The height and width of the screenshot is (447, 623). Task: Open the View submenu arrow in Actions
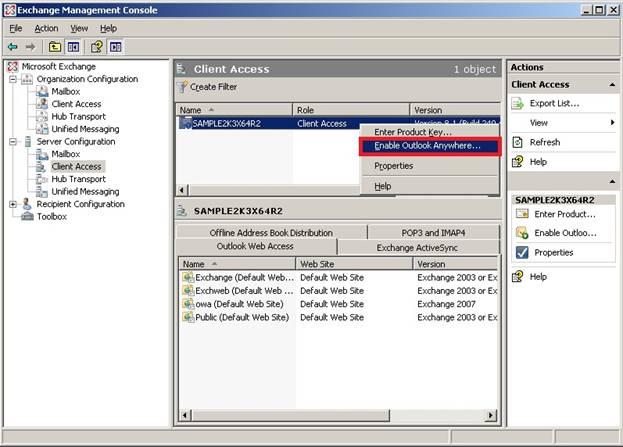pos(611,122)
